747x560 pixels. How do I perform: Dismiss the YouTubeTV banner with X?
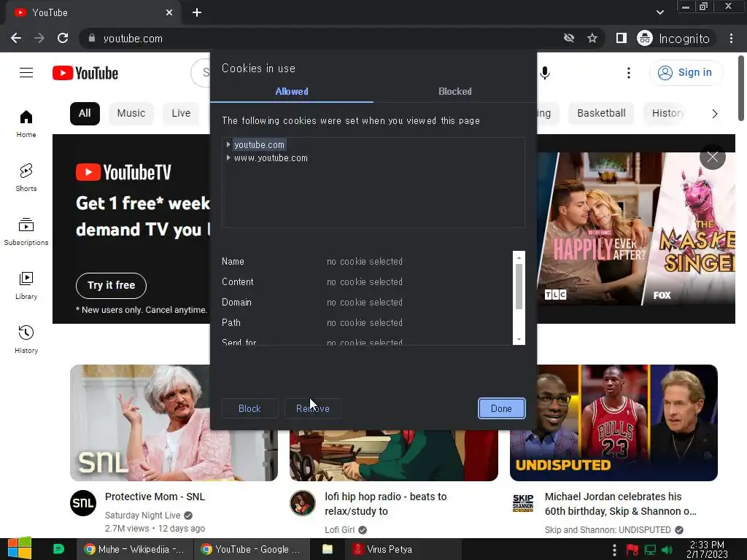click(712, 157)
